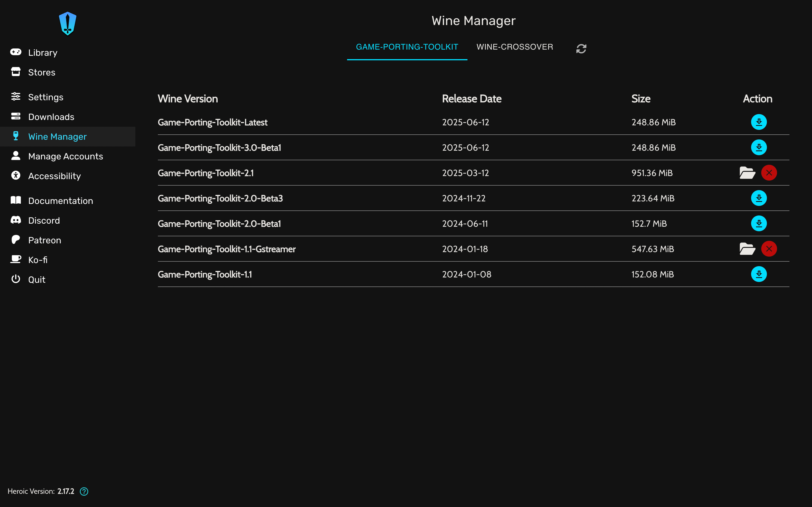
Task: Open the Library section
Action: tap(43, 52)
